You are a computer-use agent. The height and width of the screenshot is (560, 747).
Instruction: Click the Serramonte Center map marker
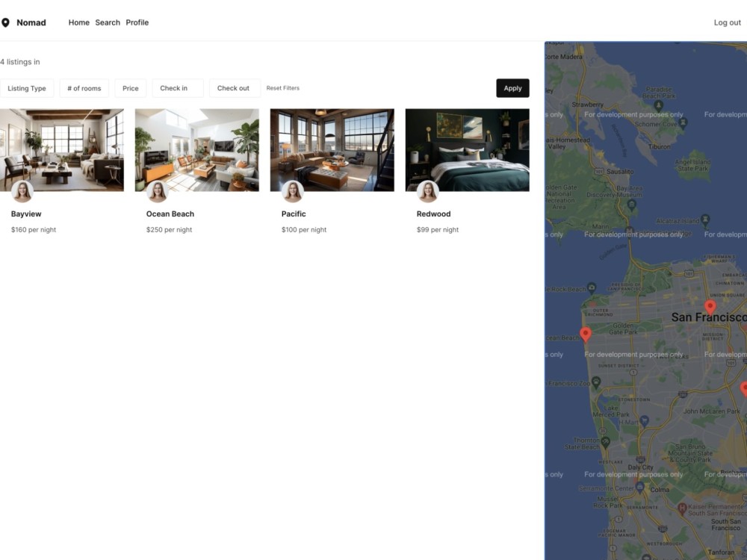[x=640, y=486]
